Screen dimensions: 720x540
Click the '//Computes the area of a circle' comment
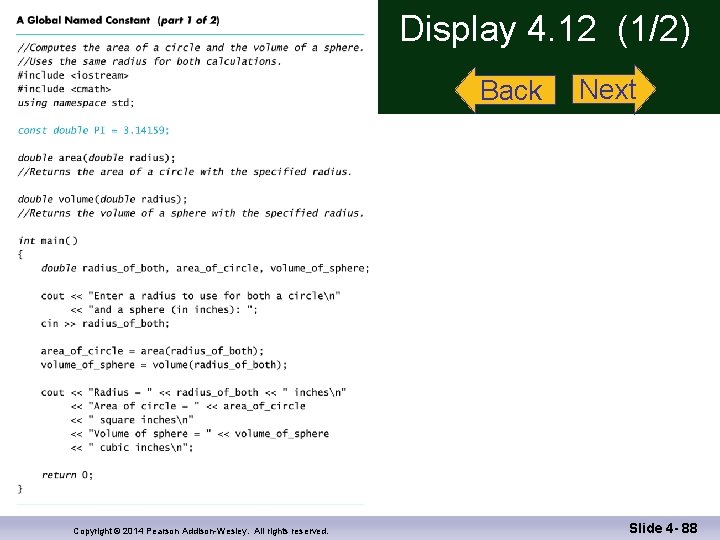tap(191, 48)
